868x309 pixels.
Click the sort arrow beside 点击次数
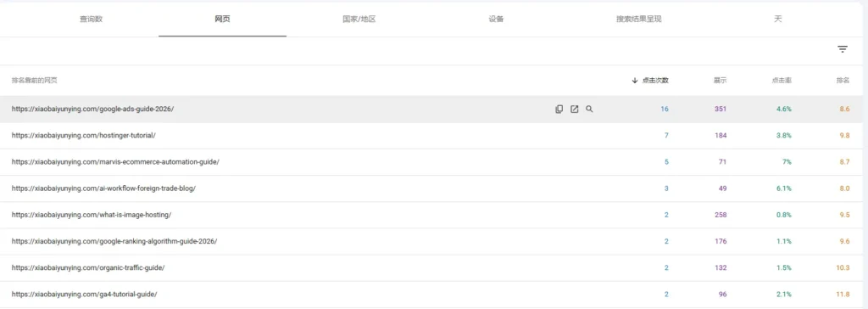point(635,81)
